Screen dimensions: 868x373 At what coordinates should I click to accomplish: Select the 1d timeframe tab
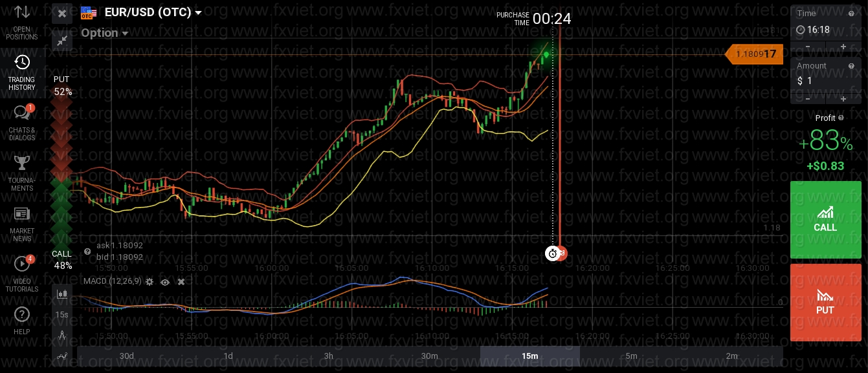point(228,356)
